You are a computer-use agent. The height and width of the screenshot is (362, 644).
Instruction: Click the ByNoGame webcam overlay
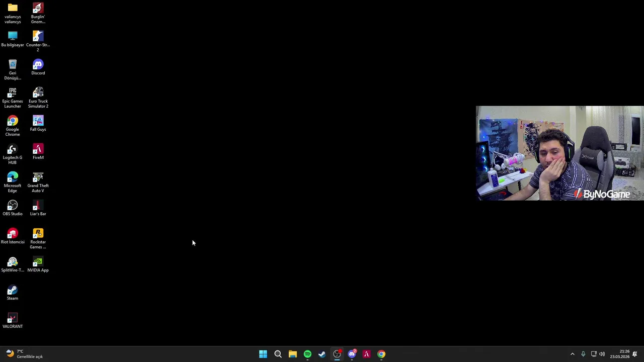point(559,153)
